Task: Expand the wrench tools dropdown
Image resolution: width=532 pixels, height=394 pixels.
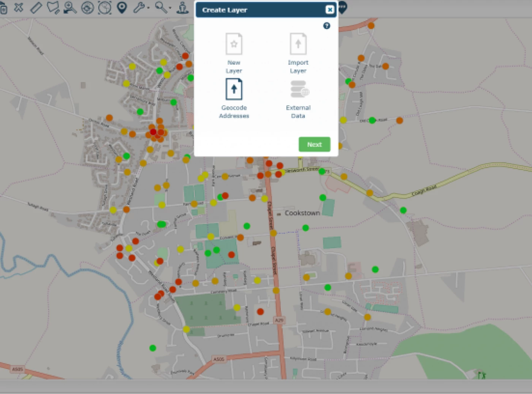Action: click(141, 8)
